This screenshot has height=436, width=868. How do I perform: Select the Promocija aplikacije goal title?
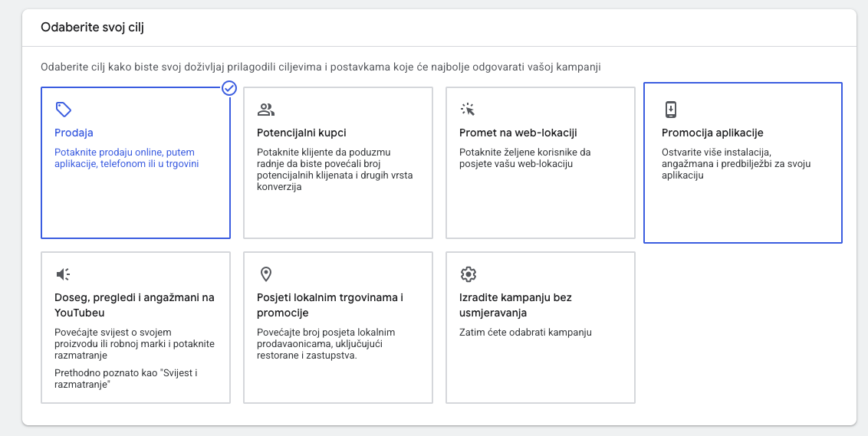[712, 133]
